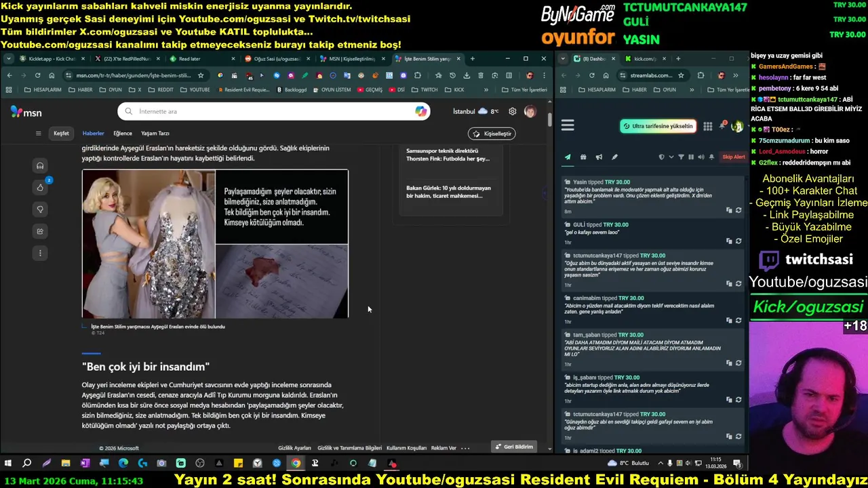Open Streamlabs apps grid icon

[708, 126]
